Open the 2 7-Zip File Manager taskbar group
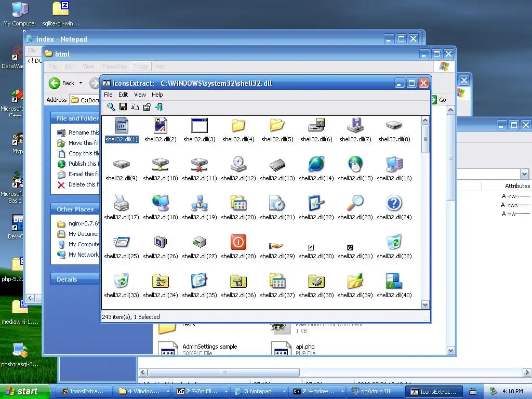 (201, 392)
